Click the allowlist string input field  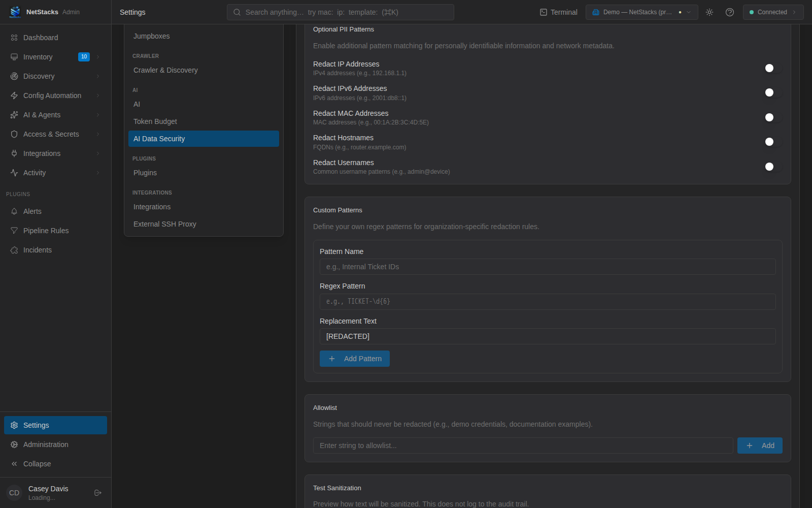[523, 446]
